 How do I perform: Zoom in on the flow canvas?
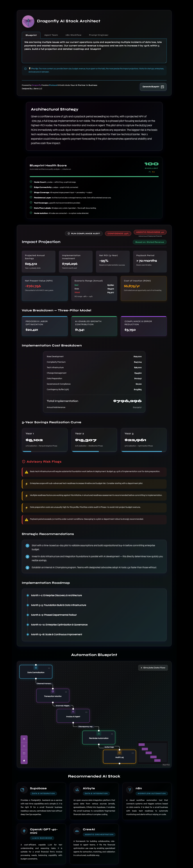24,739
